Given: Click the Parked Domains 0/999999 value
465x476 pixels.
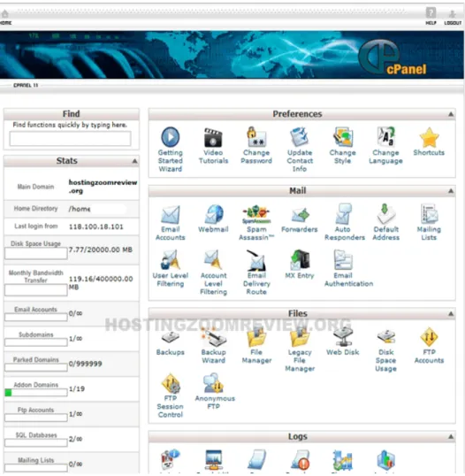Looking at the screenshot, I should click(85, 364).
